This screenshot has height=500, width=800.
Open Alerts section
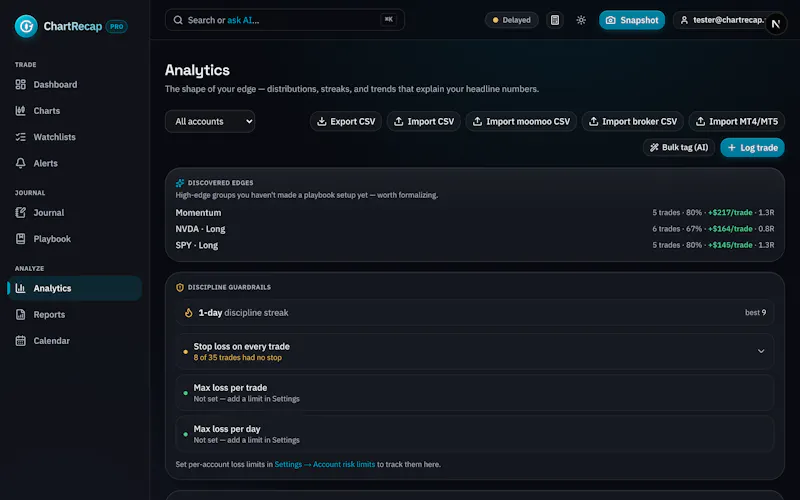[74, 163]
